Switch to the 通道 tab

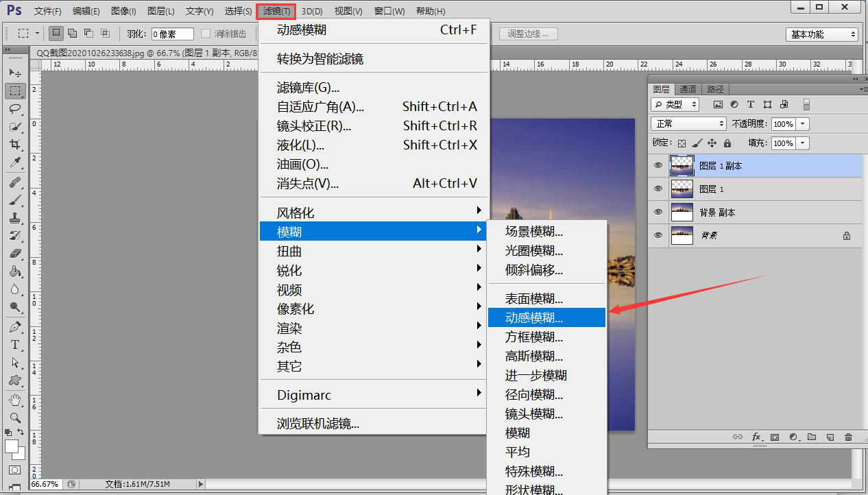pos(688,89)
